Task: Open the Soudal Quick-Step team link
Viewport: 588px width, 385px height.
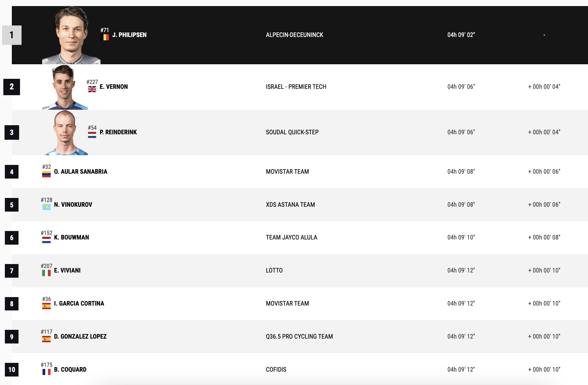Action: click(292, 132)
